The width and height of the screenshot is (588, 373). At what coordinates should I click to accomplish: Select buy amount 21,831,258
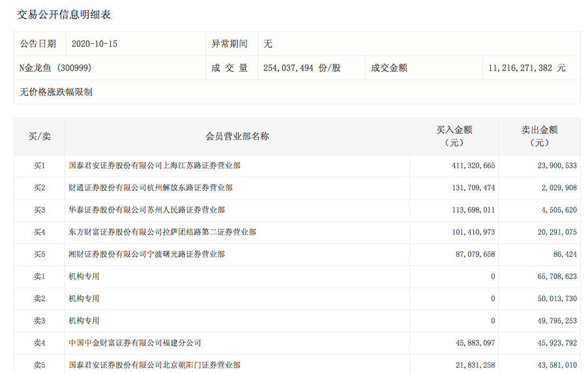pyautogui.click(x=475, y=365)
